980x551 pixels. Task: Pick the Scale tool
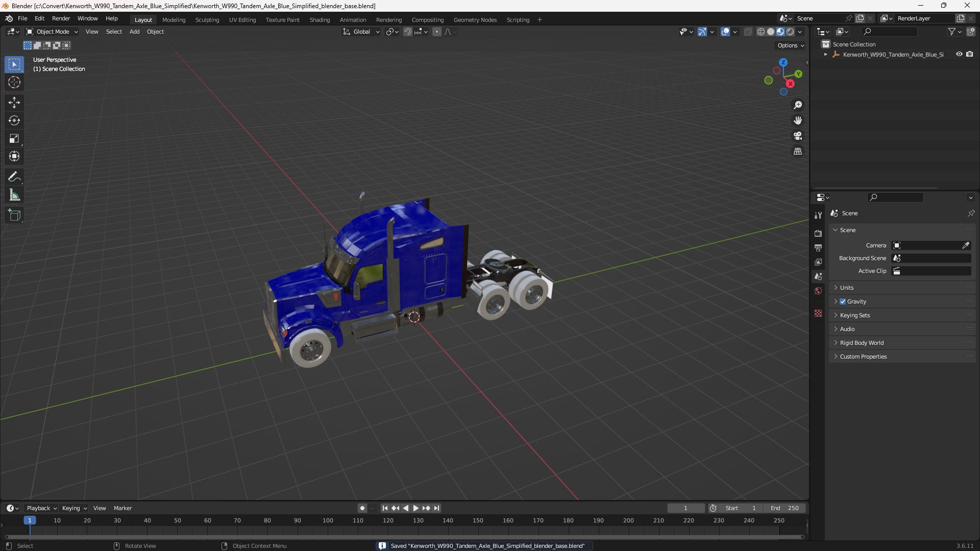click(14, 138)
